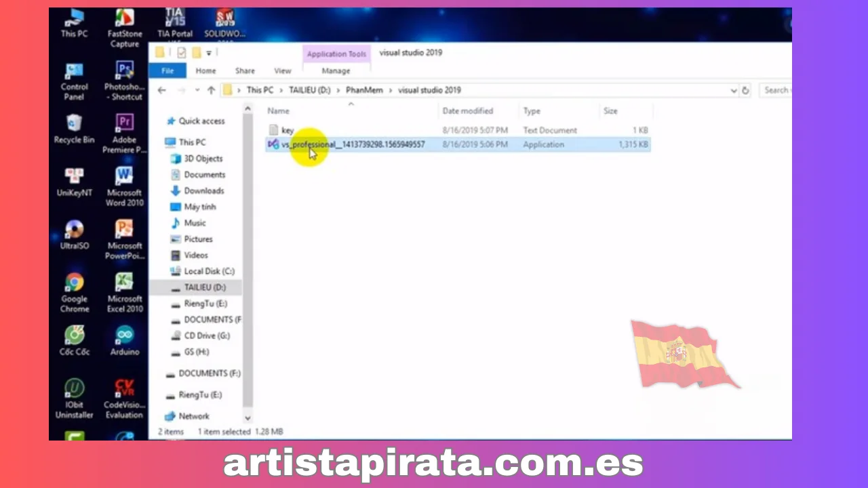Launch CodeVision Evaluation desktop icon
The image size is (868, 488).
coord(125,399)
